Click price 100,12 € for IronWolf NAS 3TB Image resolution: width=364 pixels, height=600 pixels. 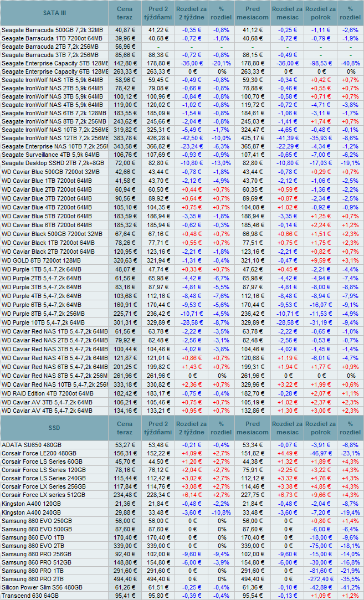click(125, 96)
